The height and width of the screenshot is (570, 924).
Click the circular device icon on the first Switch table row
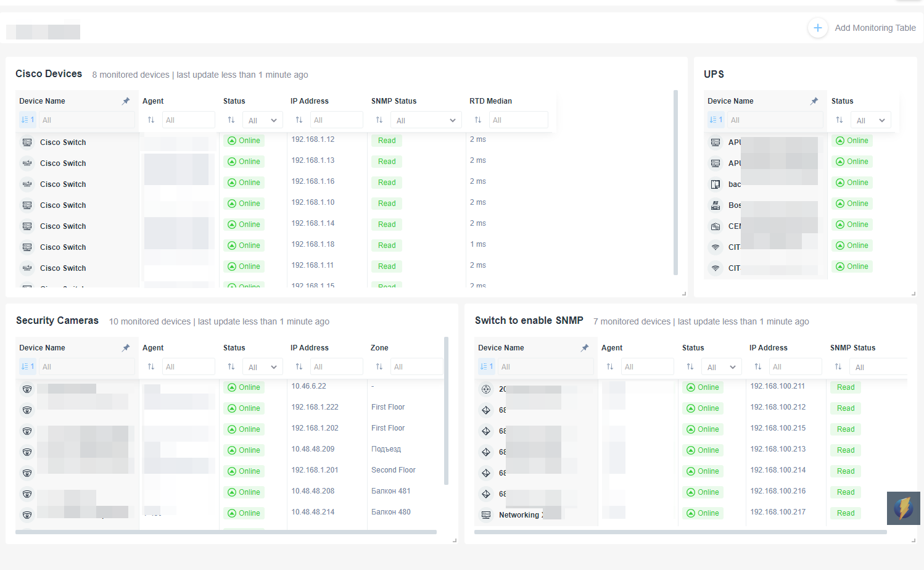[x=485, y=389]
